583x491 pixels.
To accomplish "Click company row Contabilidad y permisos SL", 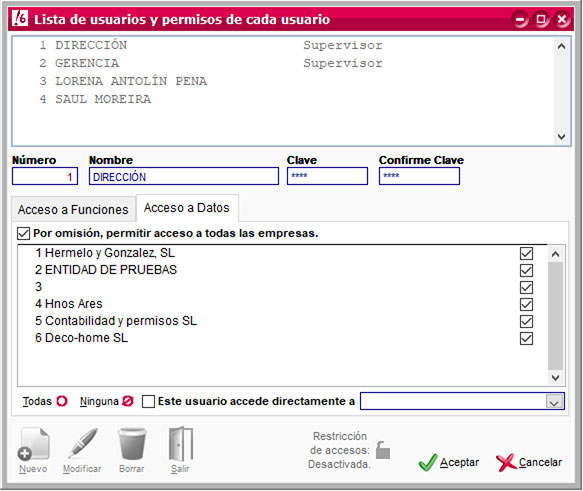I will 283,321.
